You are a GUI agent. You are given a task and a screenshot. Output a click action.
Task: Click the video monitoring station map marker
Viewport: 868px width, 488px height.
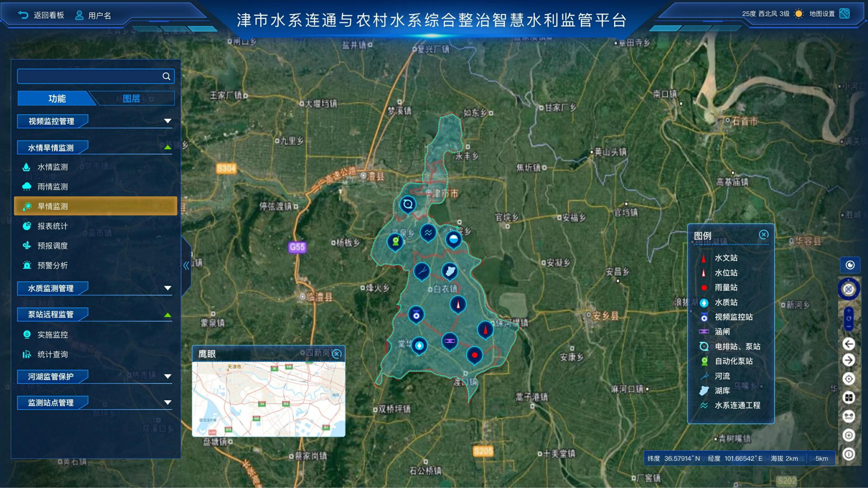(x=416, y=315)
